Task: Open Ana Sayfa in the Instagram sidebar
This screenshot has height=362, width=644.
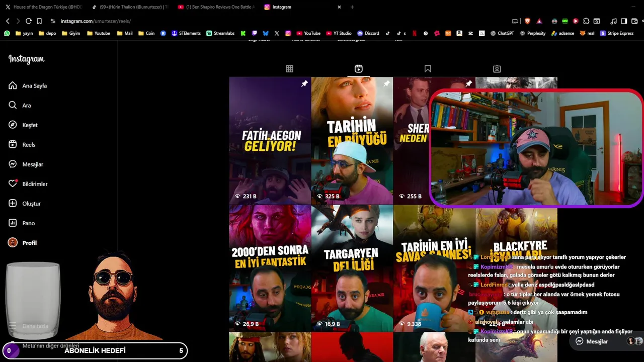Action: click(28, 86)
